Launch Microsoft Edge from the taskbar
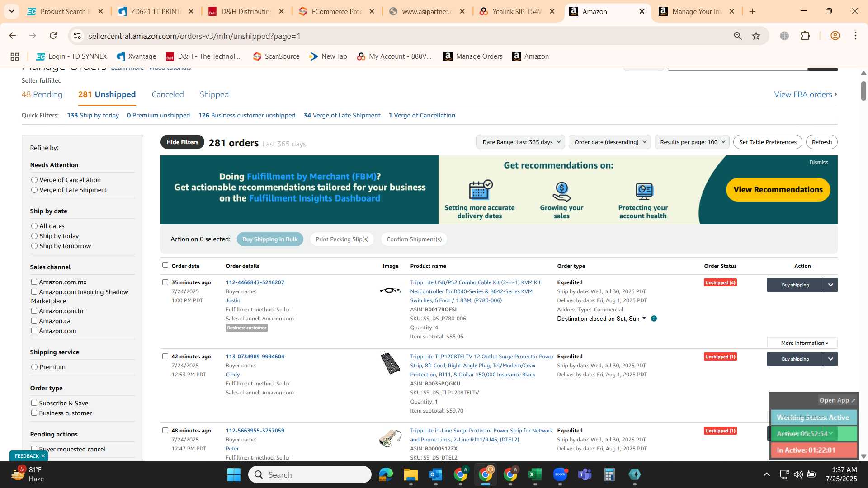This screenshot has width=868, height=488. (x=386, y=474)
